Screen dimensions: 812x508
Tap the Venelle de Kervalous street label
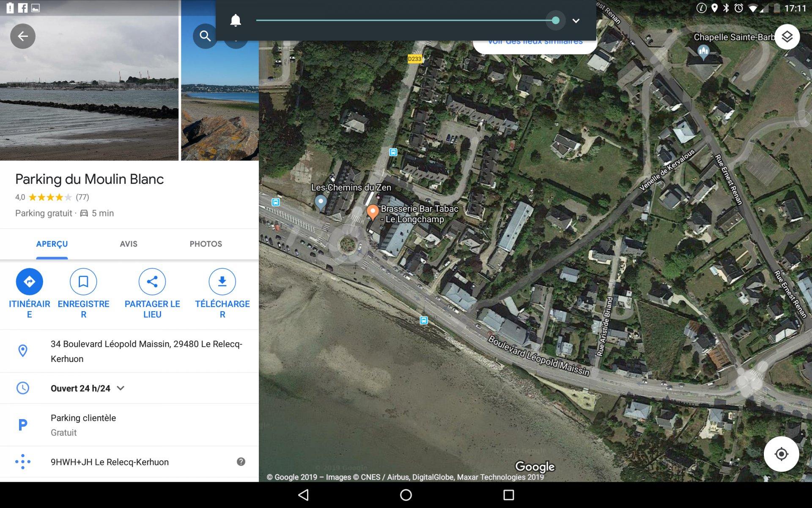[667, 170]
